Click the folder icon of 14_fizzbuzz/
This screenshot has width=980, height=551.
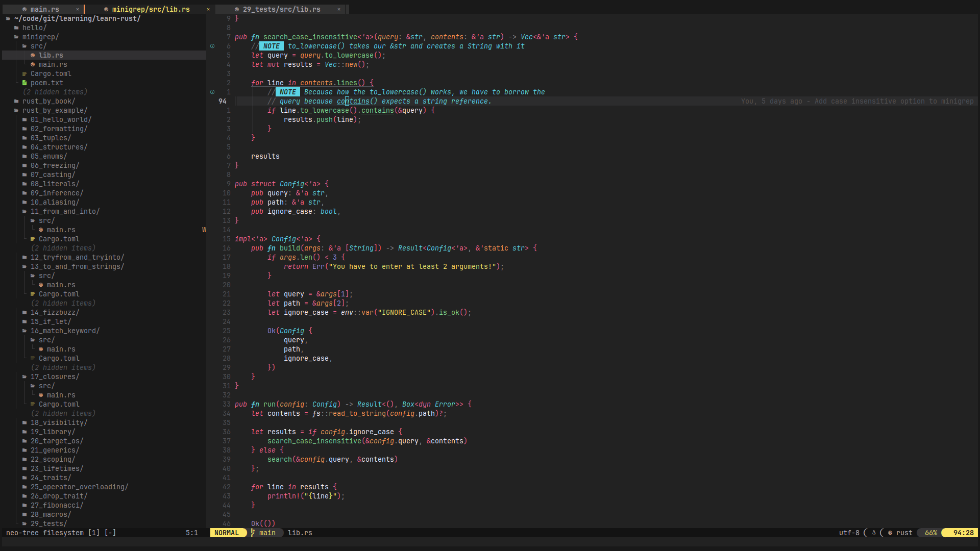tap(24, 312)
